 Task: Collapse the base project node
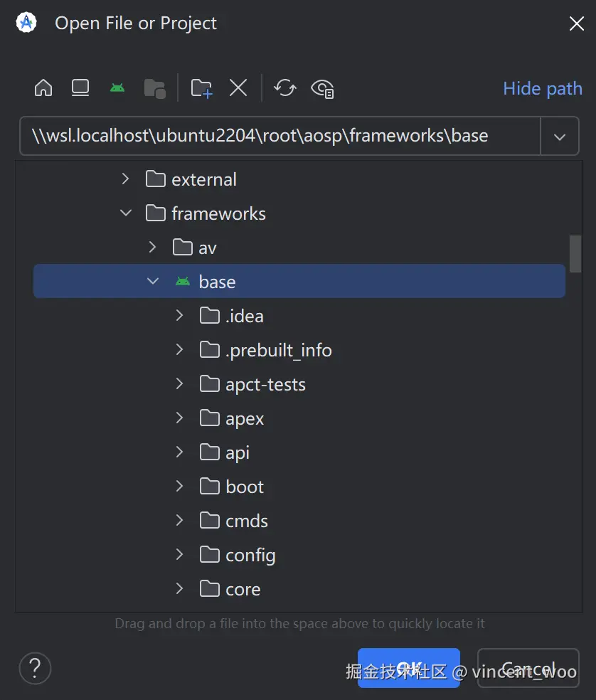152,282
